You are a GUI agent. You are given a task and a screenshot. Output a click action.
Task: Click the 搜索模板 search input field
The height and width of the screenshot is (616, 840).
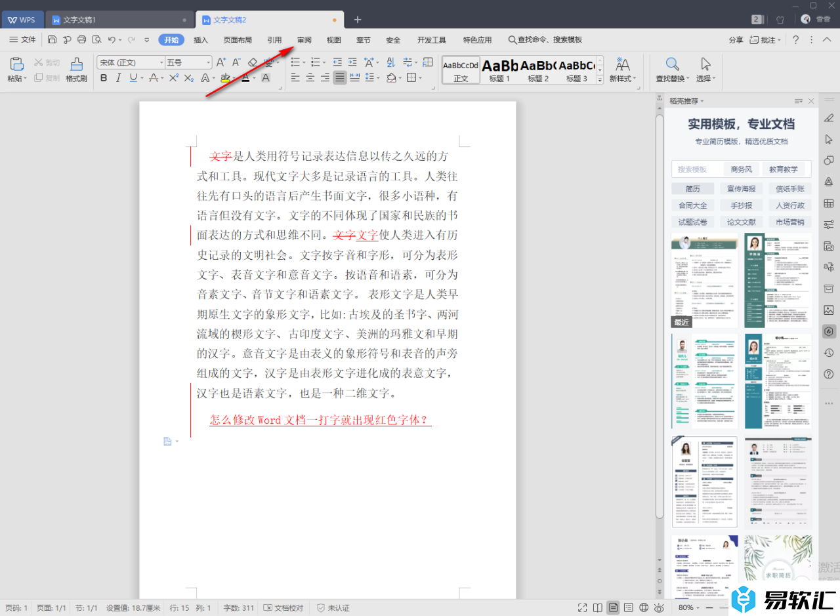696,169
